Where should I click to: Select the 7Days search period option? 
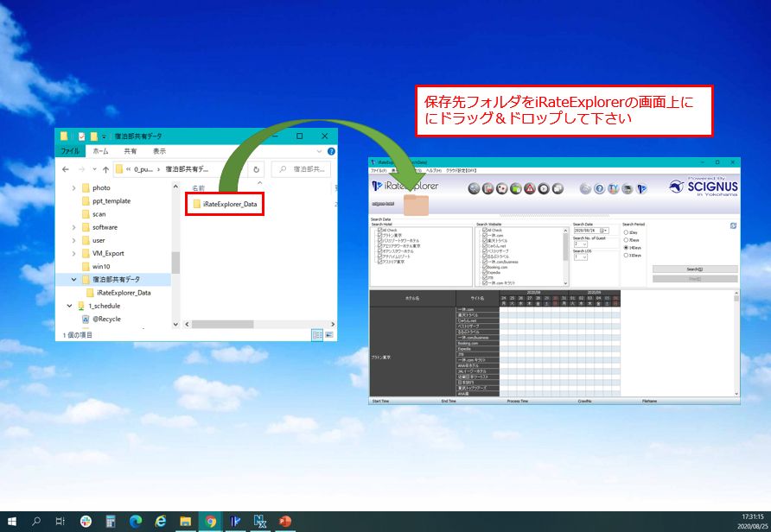pyautogui.click(x=627, y=239)
